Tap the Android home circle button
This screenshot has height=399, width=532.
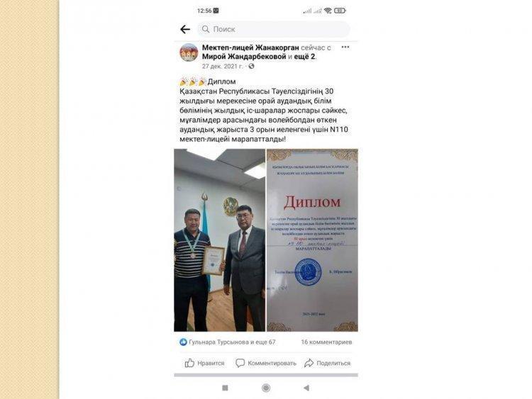[x=266, y=388]
